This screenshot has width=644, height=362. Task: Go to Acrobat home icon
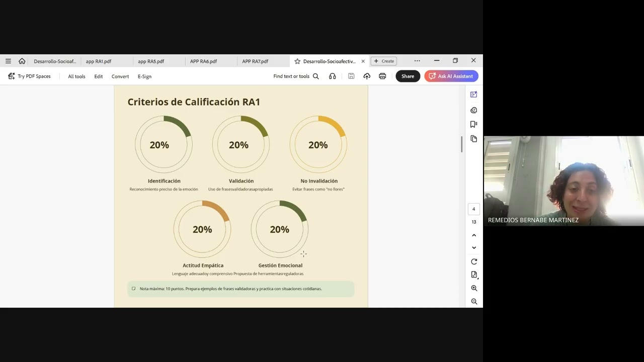(22, 61)
